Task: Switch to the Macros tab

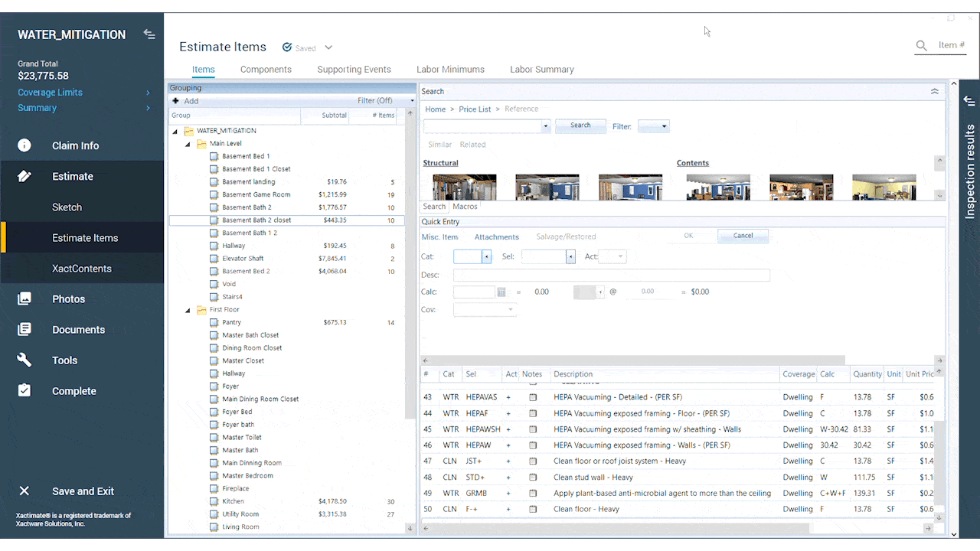Action: point(465,207)
